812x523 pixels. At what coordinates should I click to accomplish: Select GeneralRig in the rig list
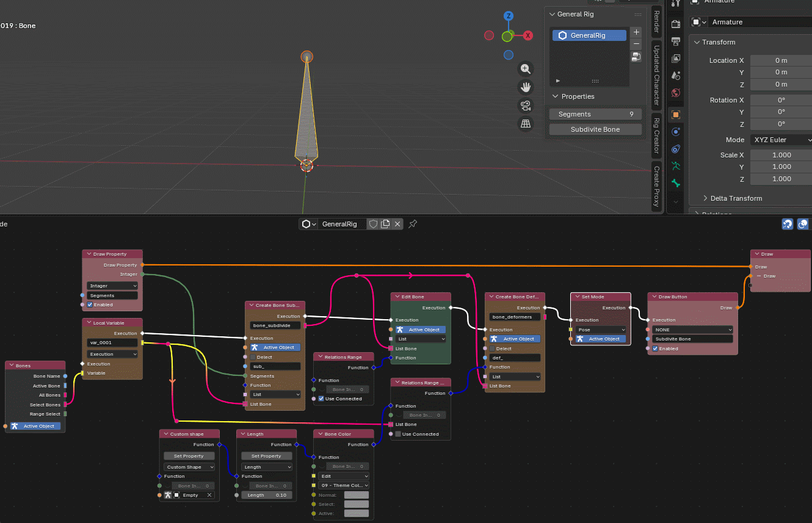[590, 35]
